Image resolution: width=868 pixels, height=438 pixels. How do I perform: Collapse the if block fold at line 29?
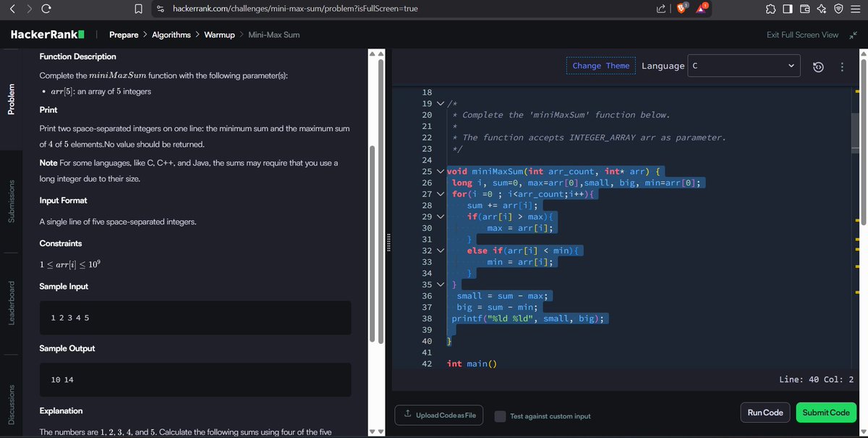[x=441, y=217]
